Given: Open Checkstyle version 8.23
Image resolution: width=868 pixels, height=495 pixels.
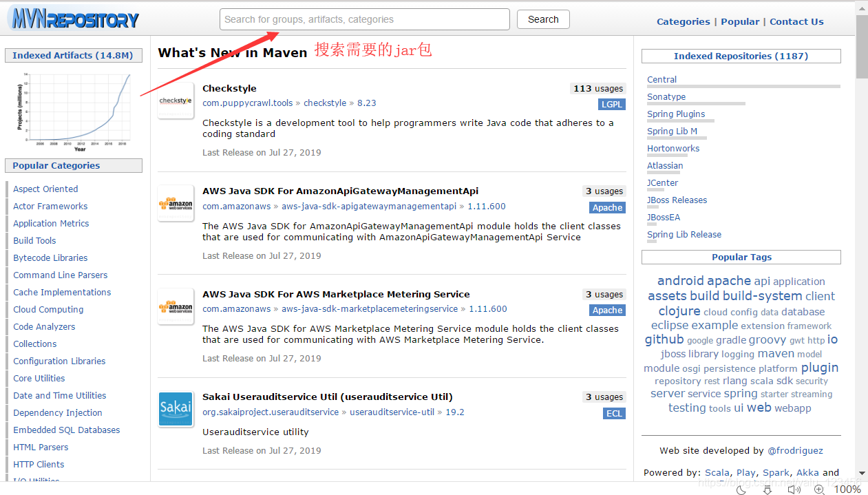Looking at the screenshot, I should coord(367,103).
